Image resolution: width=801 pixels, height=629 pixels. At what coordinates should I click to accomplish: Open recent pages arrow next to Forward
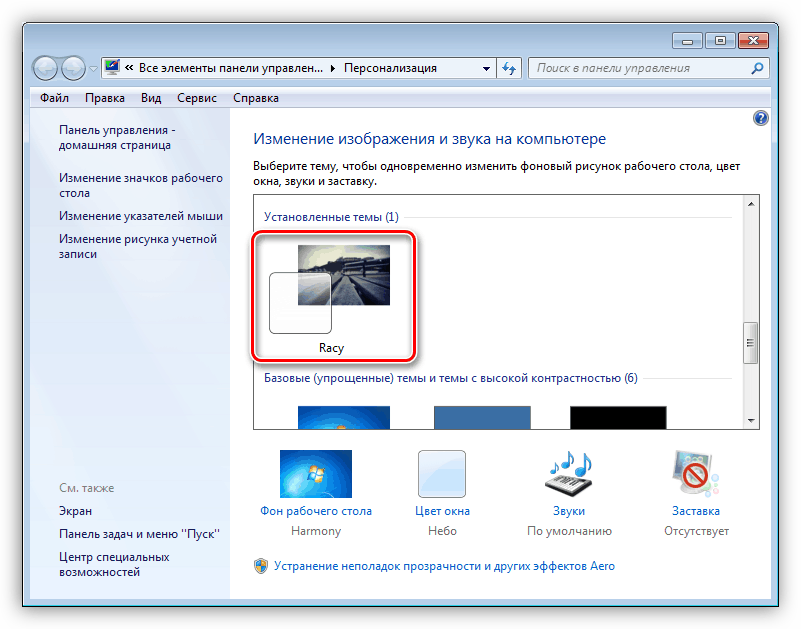click(93, 68)
